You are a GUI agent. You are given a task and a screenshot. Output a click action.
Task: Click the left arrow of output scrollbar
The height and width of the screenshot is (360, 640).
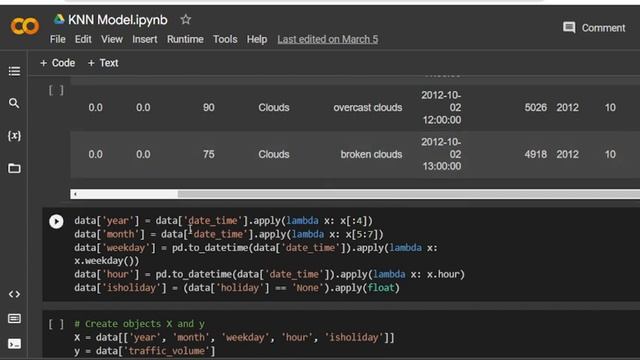[x=75, y=194]
